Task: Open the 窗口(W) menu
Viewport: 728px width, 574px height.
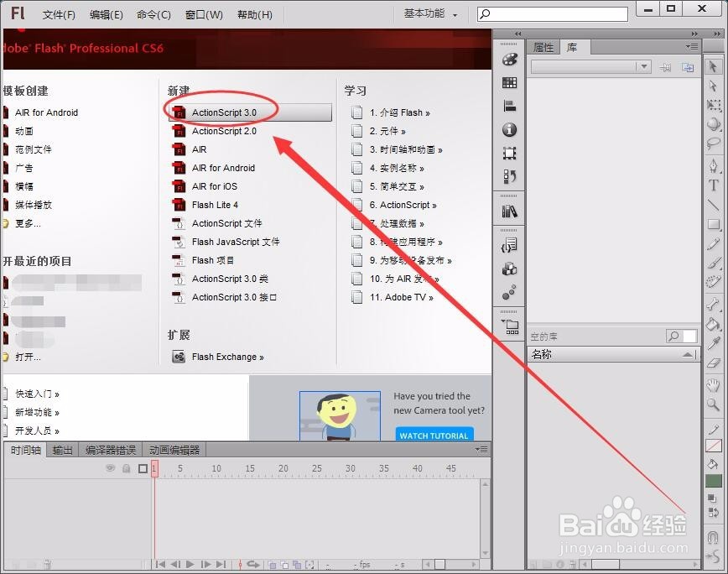Action: (204, 15)
